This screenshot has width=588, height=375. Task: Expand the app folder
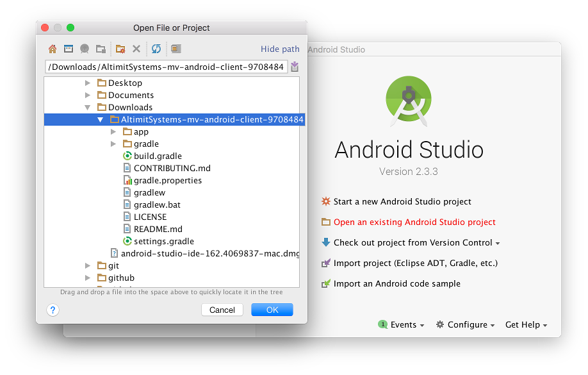tap(113, 132)
